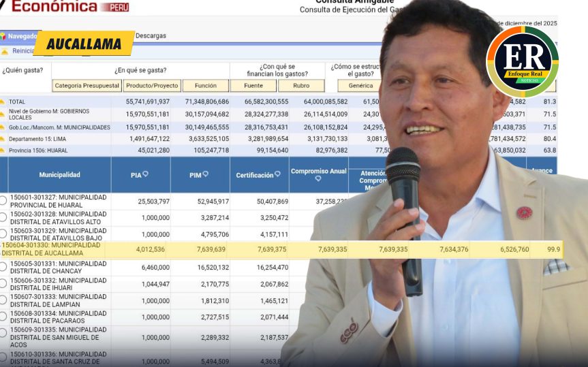This screenshot has height=367, width=588.
Task: Click the Enfoque Real logo badge
Action: (x=522, y=61)
